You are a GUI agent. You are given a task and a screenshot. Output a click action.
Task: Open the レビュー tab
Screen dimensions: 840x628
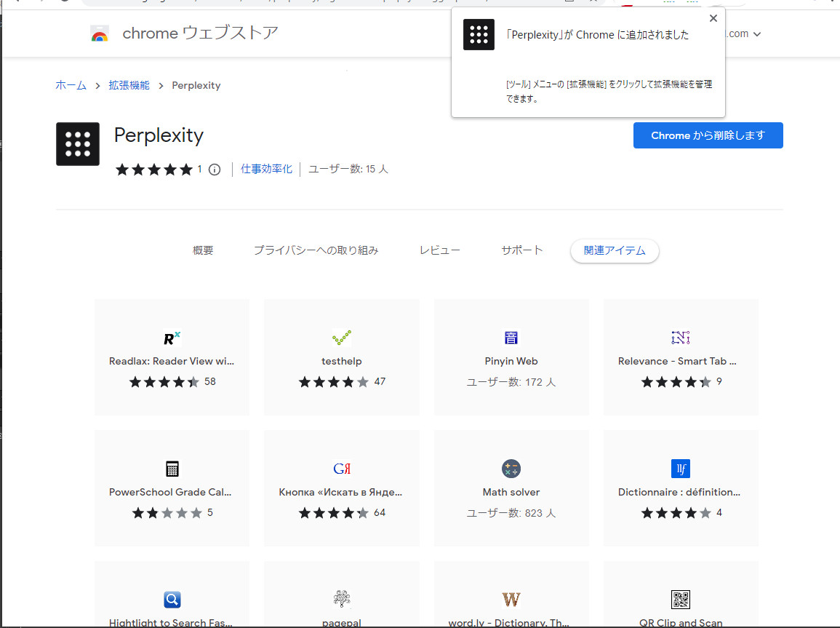click(440, 251)
